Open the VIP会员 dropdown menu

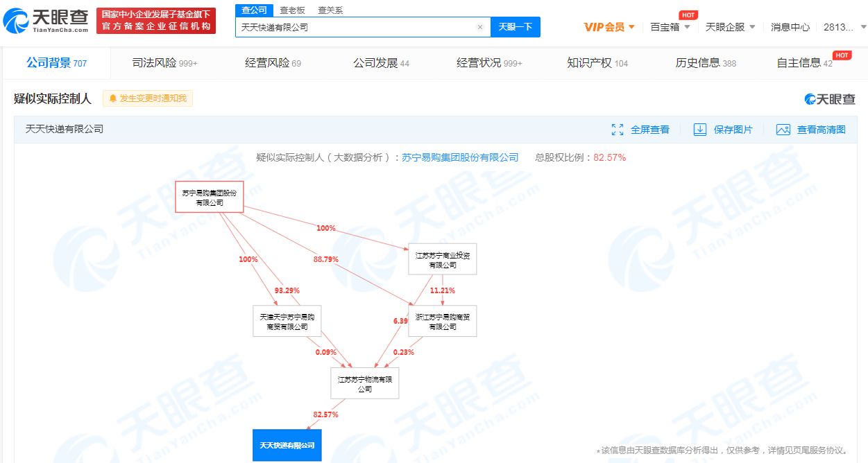coord(610,27)
